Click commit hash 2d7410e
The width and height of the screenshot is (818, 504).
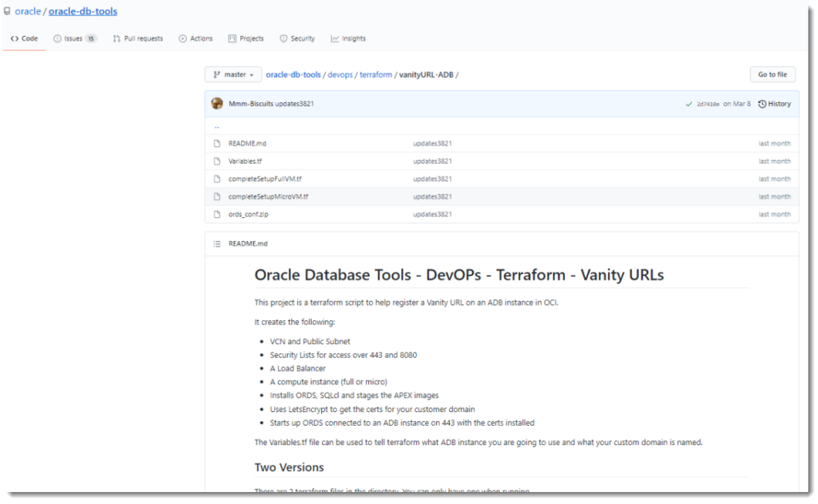tap(708, 104)
